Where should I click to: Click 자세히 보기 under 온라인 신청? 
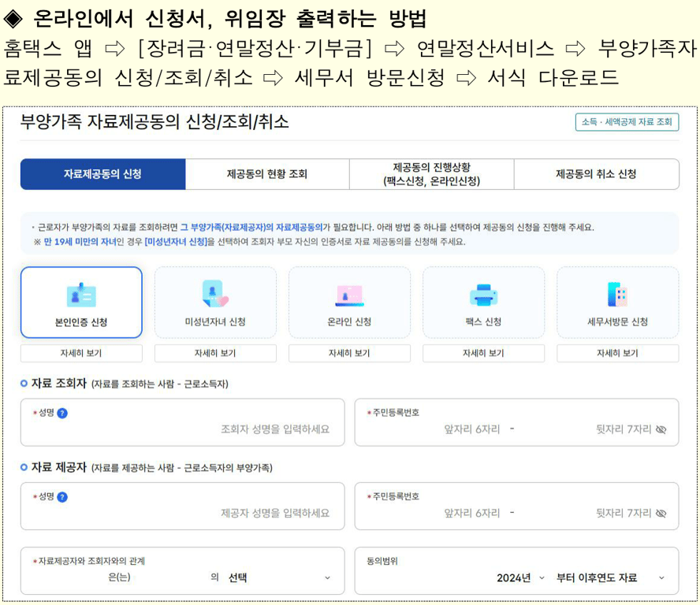click(x=349, y=353)
